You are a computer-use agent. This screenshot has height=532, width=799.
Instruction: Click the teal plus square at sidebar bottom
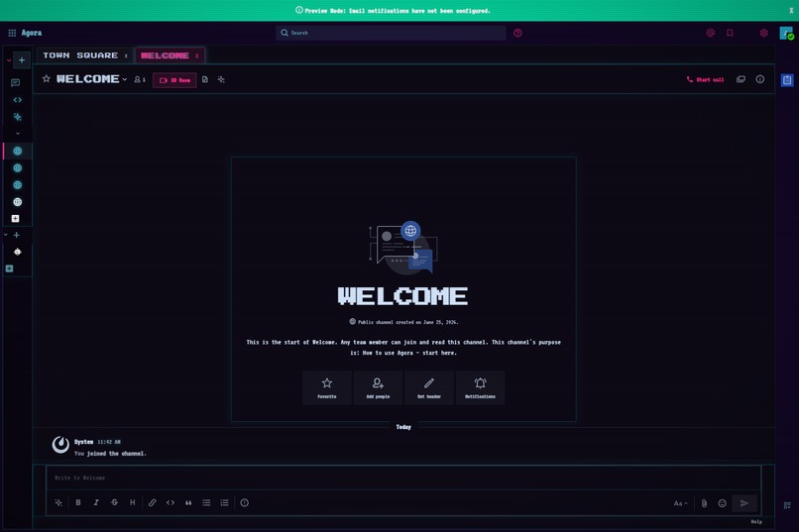9,268
